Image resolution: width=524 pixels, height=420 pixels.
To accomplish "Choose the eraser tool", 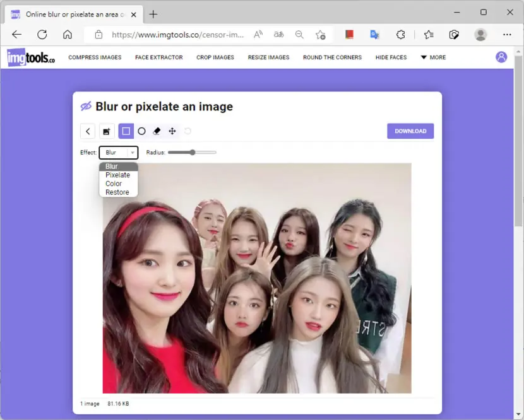I will [x=157, y=131].
